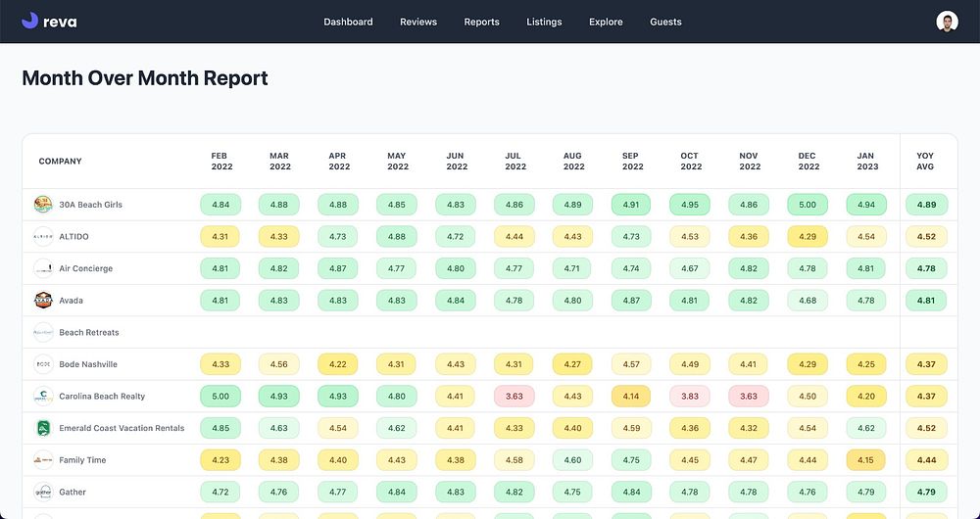Click Gather 4.84 rating for May 2022
Image resolution: width=980 pixels, height=519 pixels.
click(396, 493)
